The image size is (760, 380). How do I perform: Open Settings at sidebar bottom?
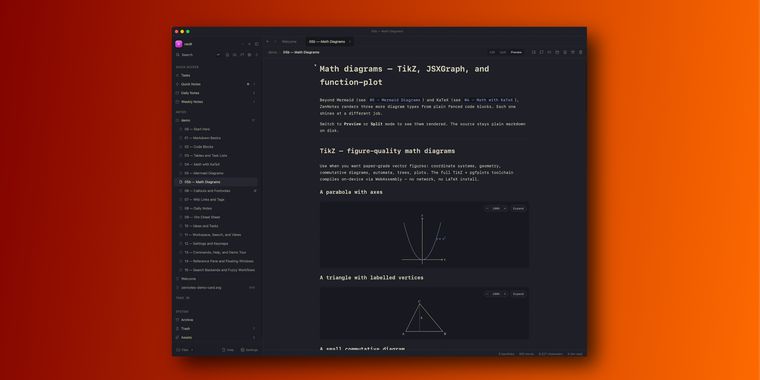[249, 349]
